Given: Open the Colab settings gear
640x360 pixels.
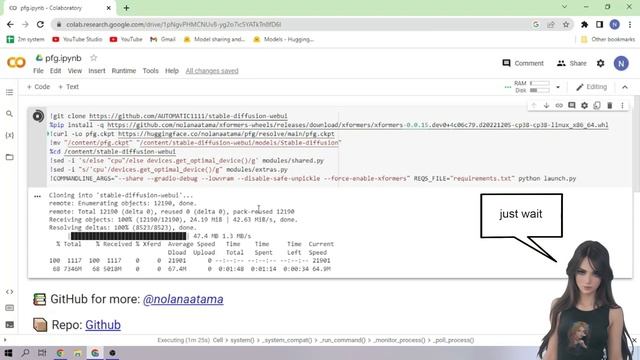Looking at the screenshot, I should 600,63.
